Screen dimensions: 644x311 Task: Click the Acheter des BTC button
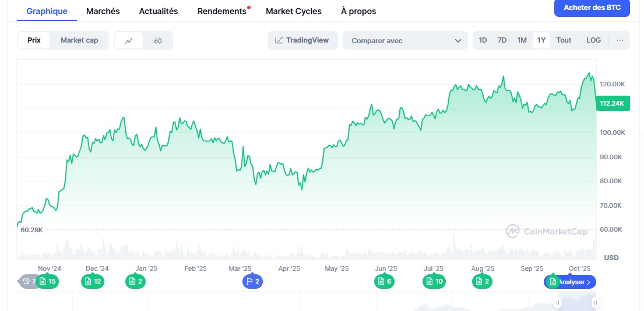pyautogui.click(x=592, y=8)
